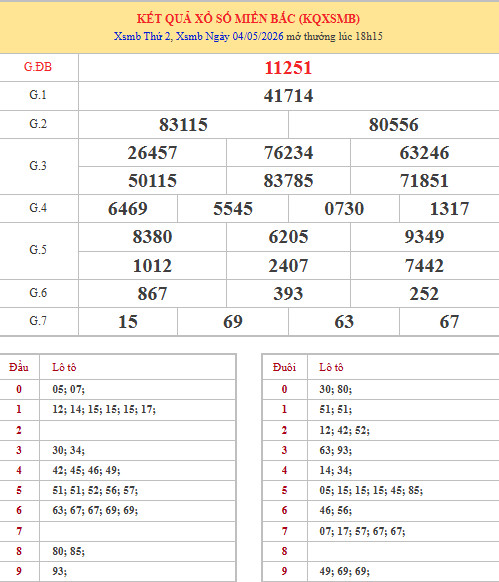Click the G.7 row label
The width and height of the screenshot is (499, 582).
[x=38, y=321]
